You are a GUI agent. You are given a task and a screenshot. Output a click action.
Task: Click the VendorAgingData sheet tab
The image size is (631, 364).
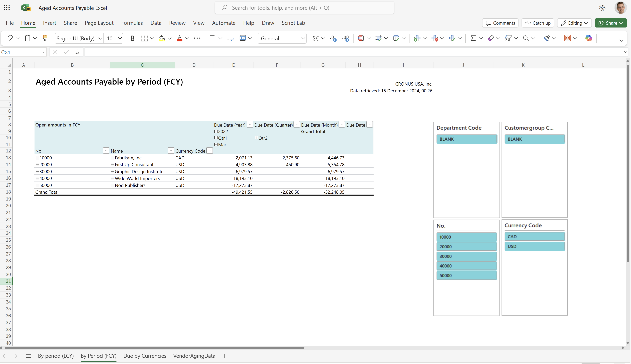[194, 356]
